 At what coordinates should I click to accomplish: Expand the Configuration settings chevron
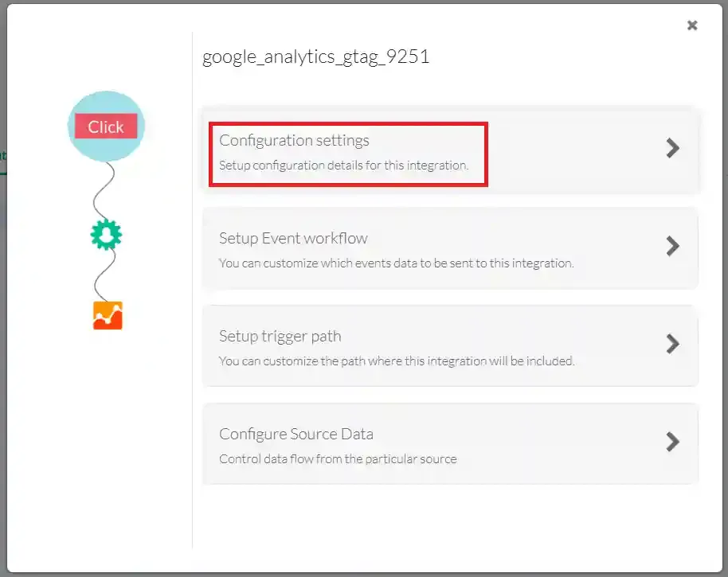click(672, 148)
